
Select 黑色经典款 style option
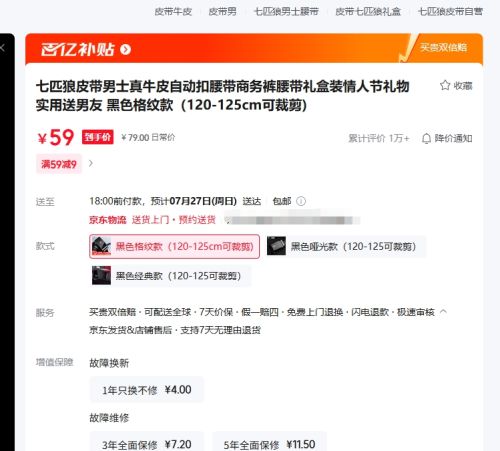click(171, 276)
